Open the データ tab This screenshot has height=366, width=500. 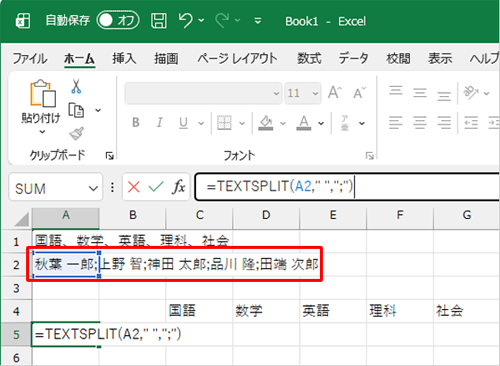pos(353,59)
